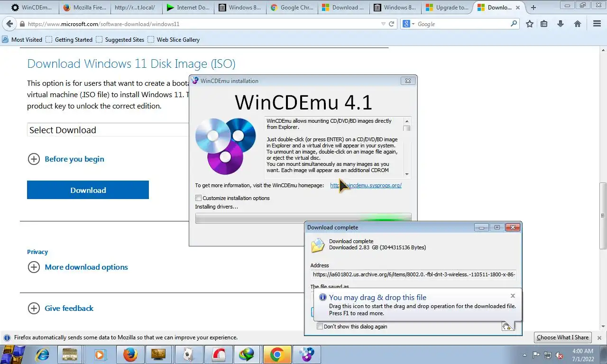The height and width of the screenshot is (364, 607).
Task: Open the Firefox hamburger menu
Action: coord(597,24)
